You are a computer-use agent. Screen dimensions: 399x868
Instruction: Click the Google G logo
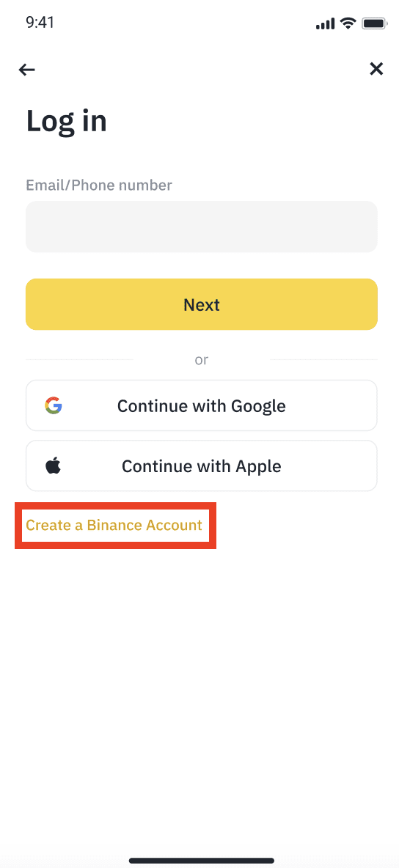point(54,405)
